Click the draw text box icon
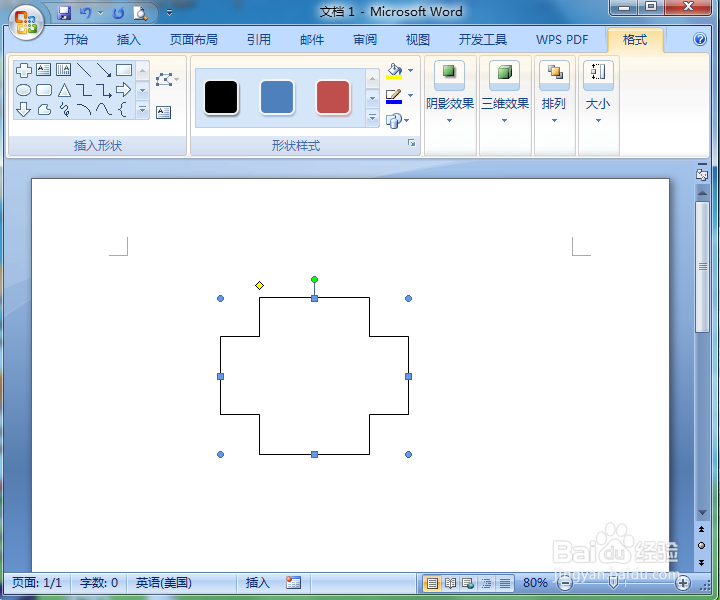720x600 pixels. pyautogui.click(x=163, y=112)
